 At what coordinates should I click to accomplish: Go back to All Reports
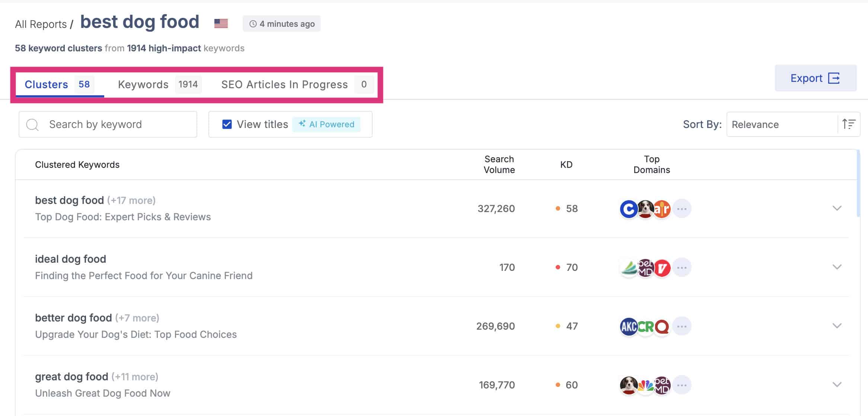[41, 24]
